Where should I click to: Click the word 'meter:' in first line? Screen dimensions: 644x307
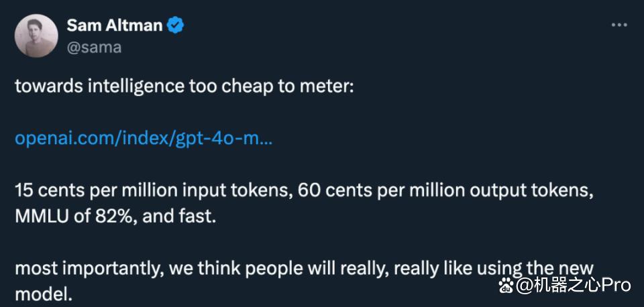tap(329, 87)
